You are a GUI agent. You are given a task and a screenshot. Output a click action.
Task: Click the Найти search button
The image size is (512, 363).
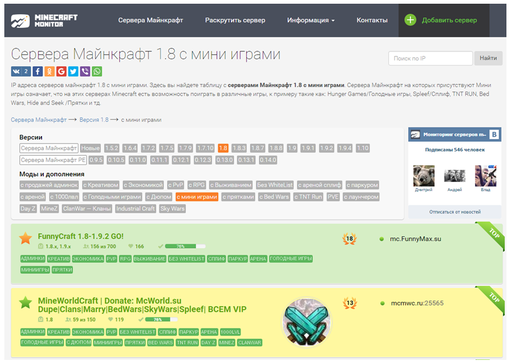point(488,58)
